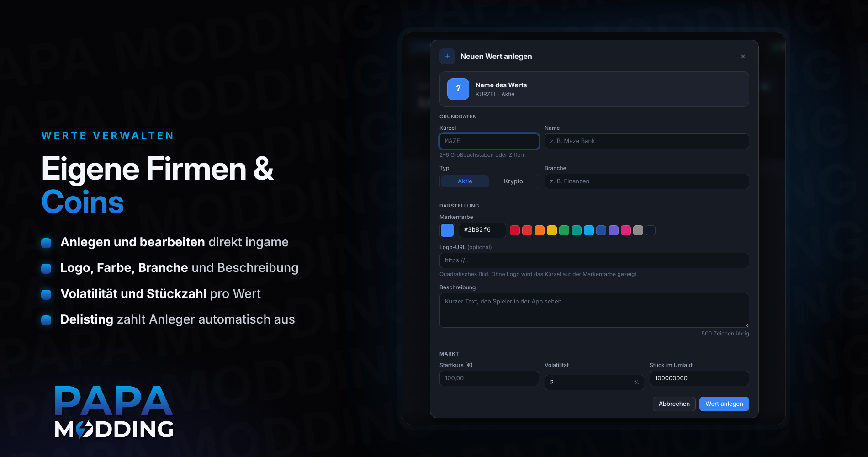This screenshot has width=868, height=457.
Task: Pick the sky blue color swatch
Action: click(x=589, y=230)
